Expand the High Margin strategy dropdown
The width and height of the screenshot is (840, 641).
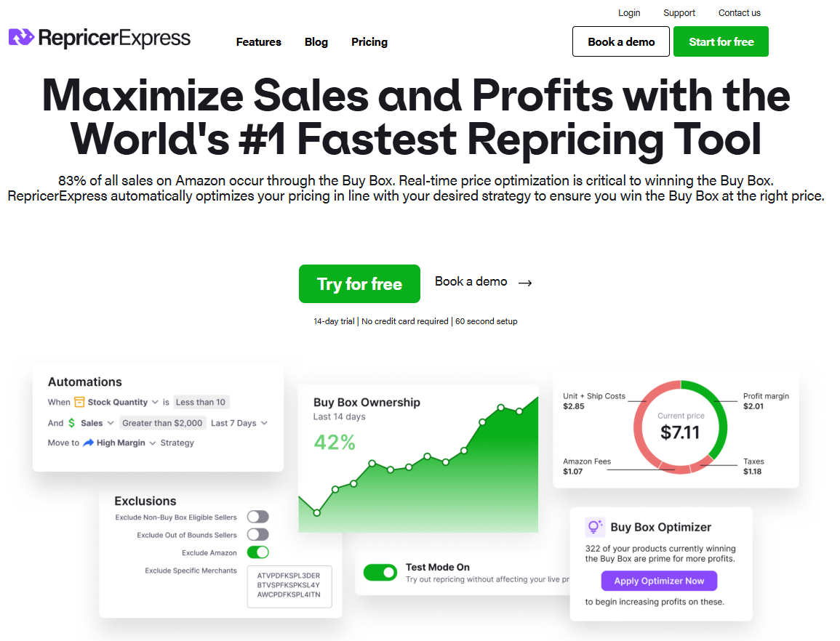pyautogui.click(x=152, y=443)
